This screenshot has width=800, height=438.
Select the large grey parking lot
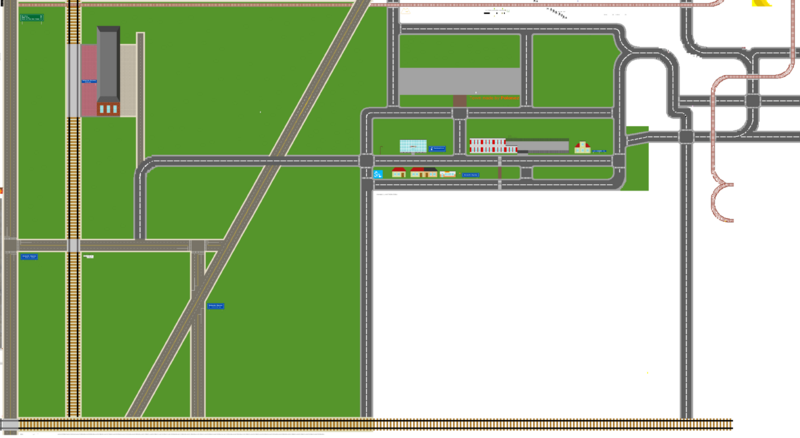coord(459,81)
